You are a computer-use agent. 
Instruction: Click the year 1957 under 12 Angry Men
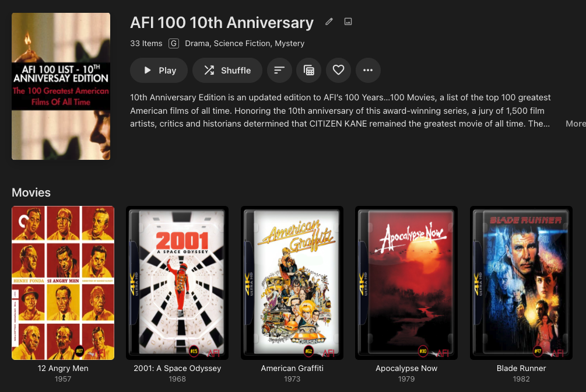click(63, 379)
